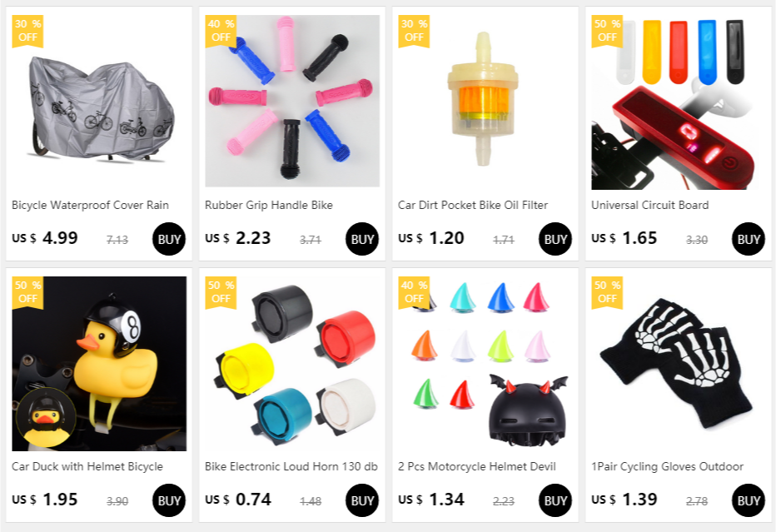
Task: Open the skeleton cycling gloves image
Action: coord(679,364)
